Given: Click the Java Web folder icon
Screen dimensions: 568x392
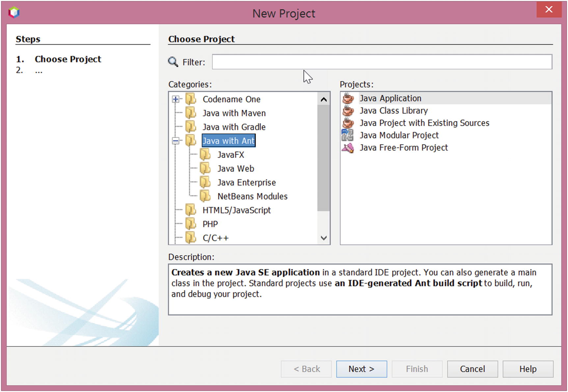Looking at the screenshot, I should click(205, 168).
